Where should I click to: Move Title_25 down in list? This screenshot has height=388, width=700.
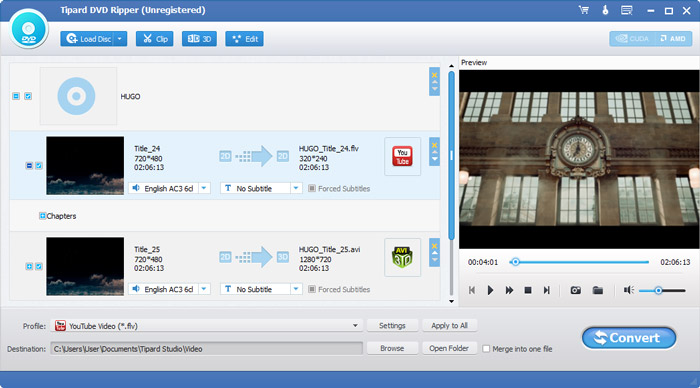click(x=434, y=260)
